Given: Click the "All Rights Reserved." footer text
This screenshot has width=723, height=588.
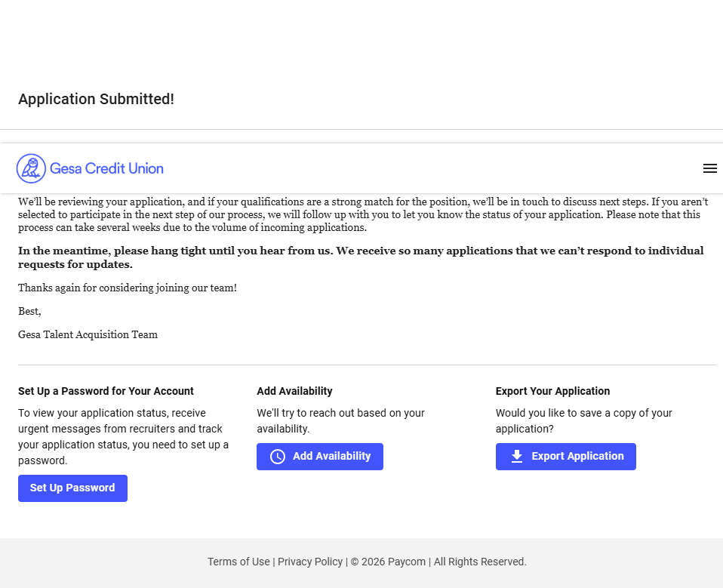Looking at the screenshot, I should [x=480, y=562].
